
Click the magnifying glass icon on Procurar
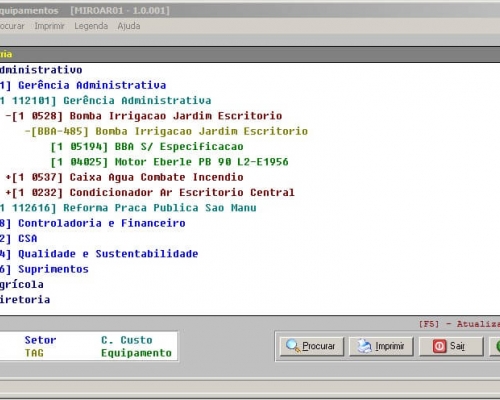coord(293,346)
